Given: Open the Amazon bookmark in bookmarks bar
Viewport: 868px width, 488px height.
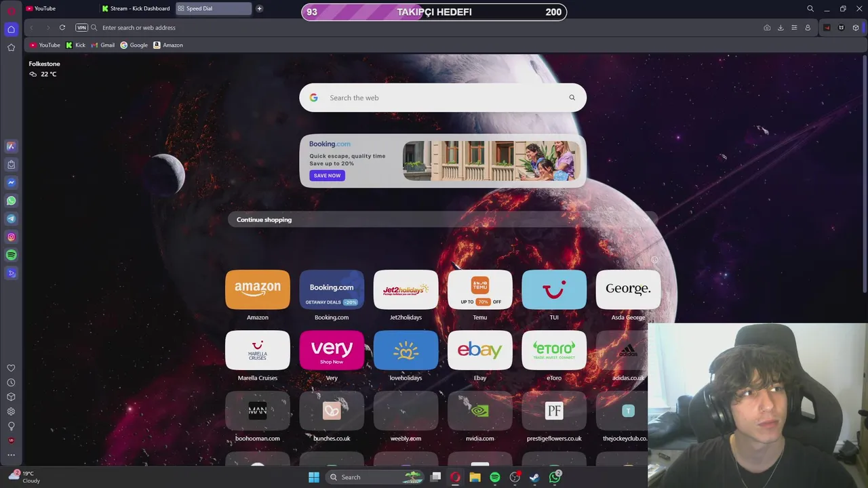Looking at the screenshot, I should tap(168, 45).
